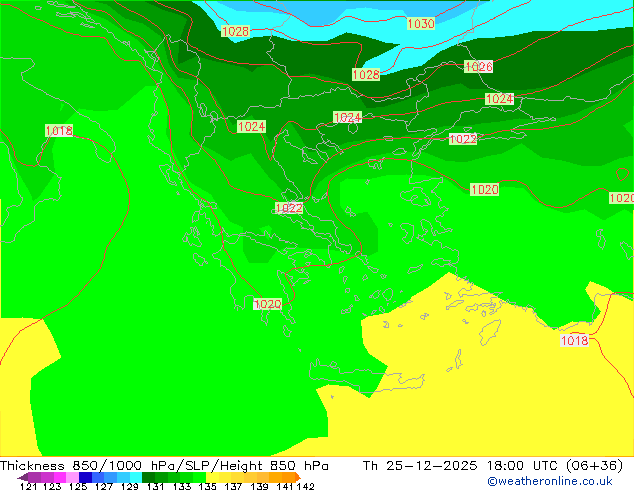Click the legend value 127

click(104, 486)
